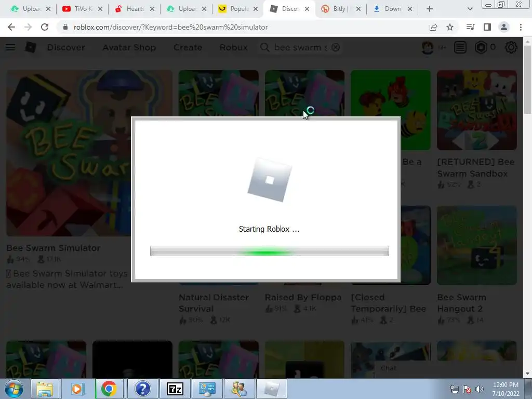Switch to the TiVo YouTube tab

[83, 9]
